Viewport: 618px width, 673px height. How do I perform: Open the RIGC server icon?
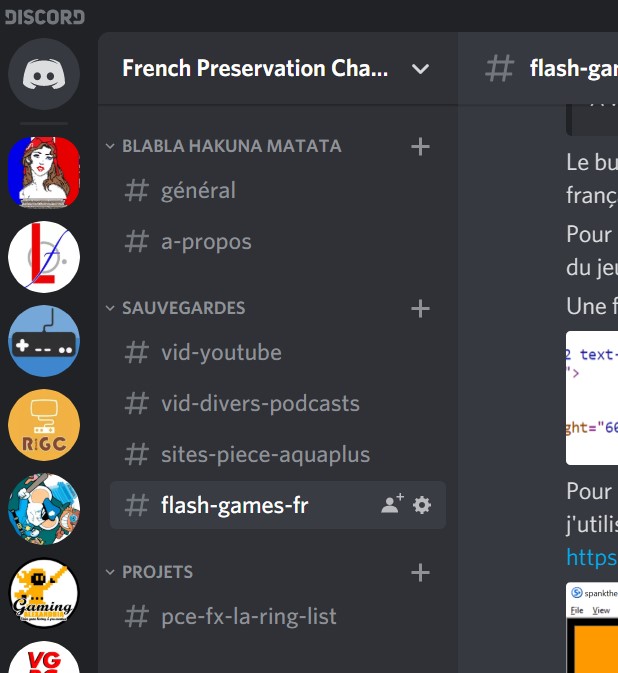(44, 425)
